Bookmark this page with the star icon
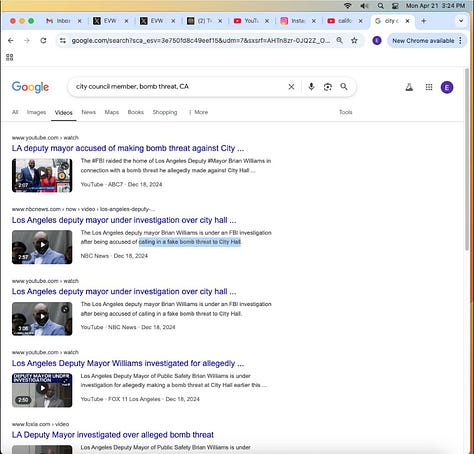The height and width of the screenshot is (454, 474). pos(354,41)
